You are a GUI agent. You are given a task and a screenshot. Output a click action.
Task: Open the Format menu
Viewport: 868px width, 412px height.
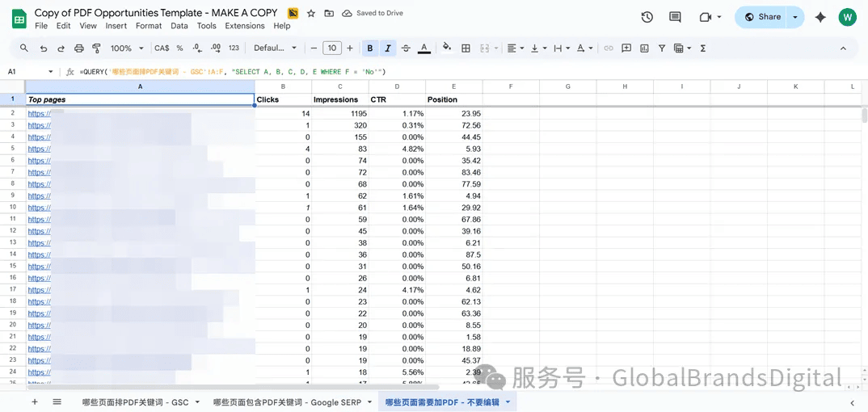tap(149, 25)
